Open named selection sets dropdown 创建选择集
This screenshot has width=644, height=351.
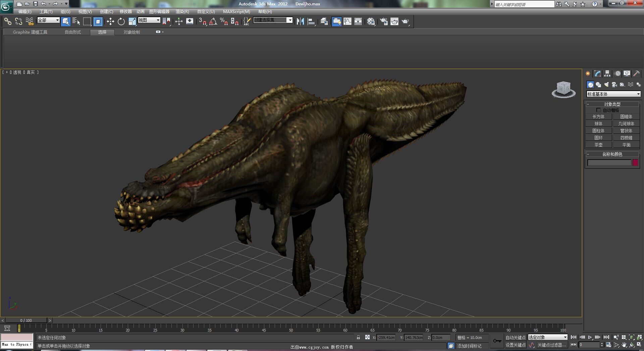pyautogui.click(x=273, y=20)
